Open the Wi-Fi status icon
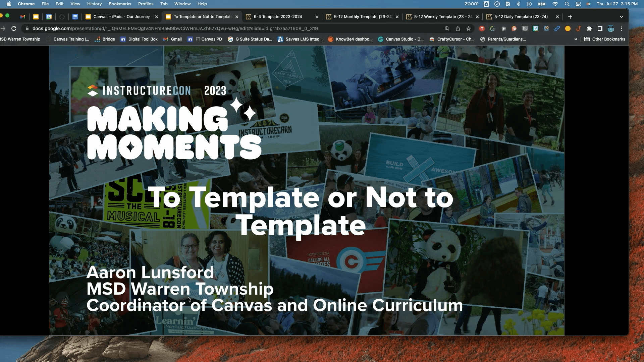Screen dimensions: 644x362 (555, 4)
